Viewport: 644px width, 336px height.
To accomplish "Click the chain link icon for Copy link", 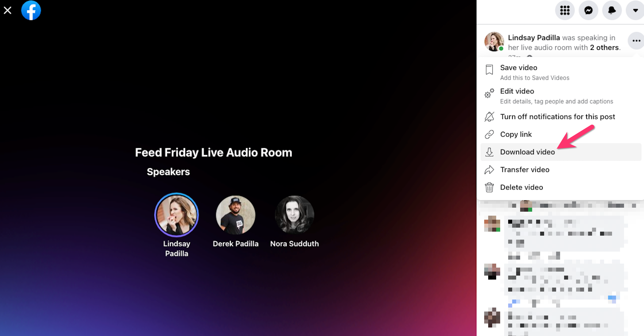I will [x=489, y=135].
